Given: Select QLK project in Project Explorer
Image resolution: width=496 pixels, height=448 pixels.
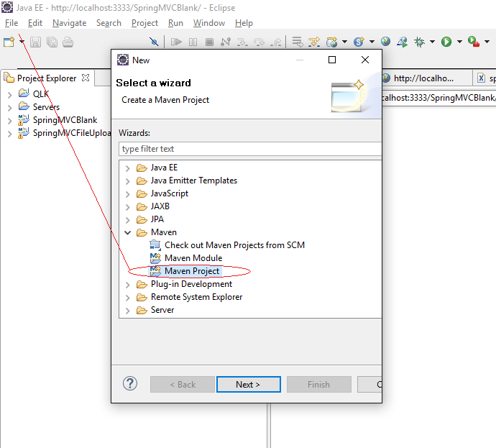Looking at the screenshot, I should 41,94.
